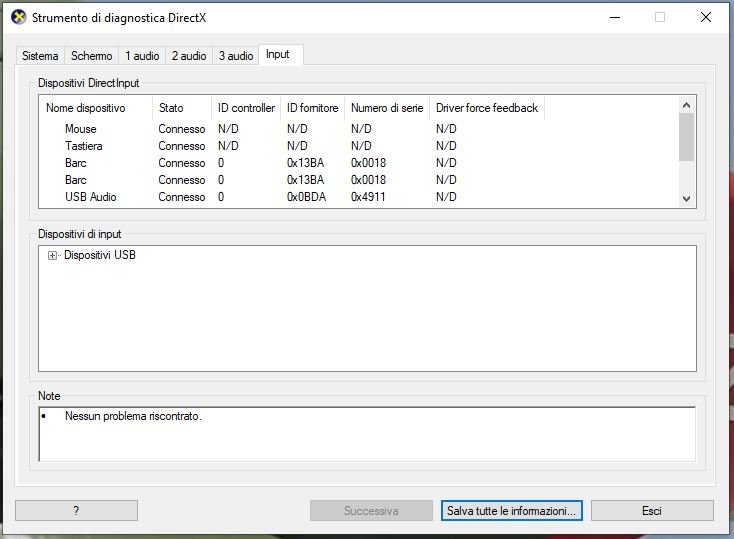
Task: Minimize the DirectX diagnostic window
Action: 615,18
